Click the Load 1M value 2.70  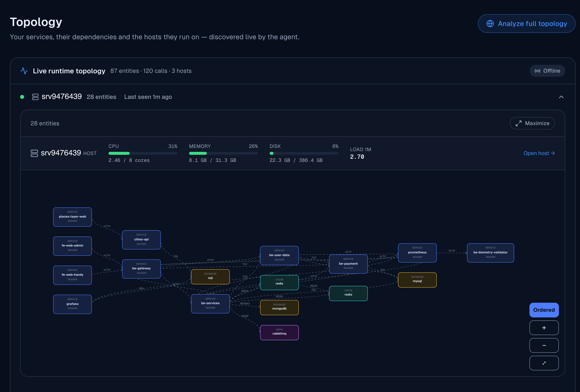[x=357, y=157]
